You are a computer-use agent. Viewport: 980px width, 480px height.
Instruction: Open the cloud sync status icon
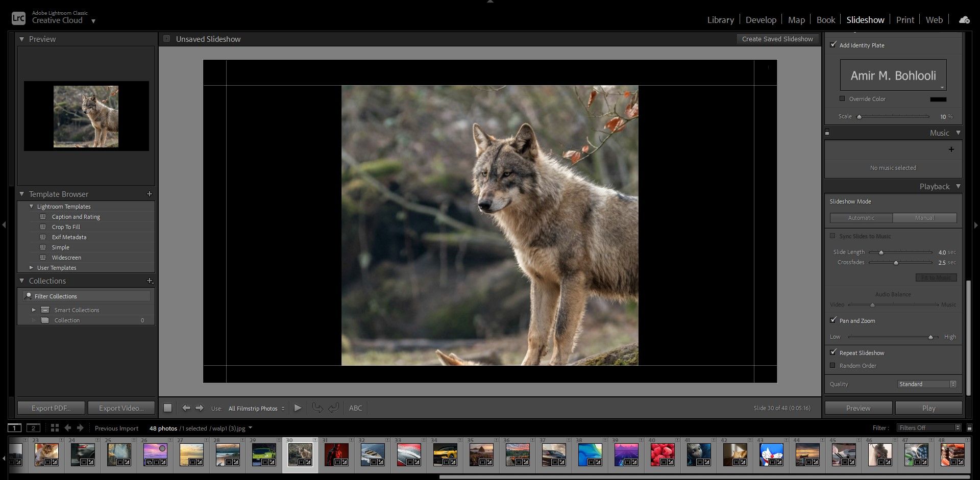tap(964, 20)
